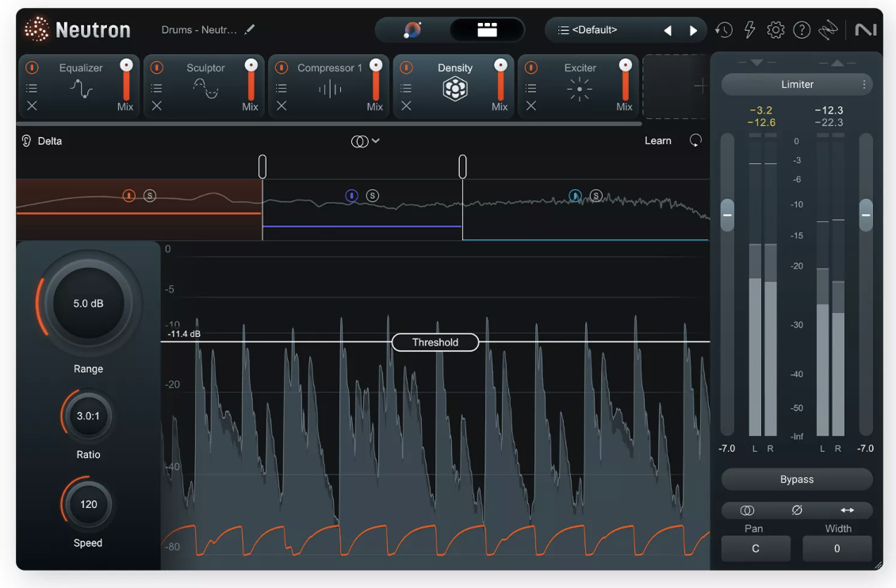The image size is (896, 588).
Task: Remove the Equalizer module
Action: [32, 105]
